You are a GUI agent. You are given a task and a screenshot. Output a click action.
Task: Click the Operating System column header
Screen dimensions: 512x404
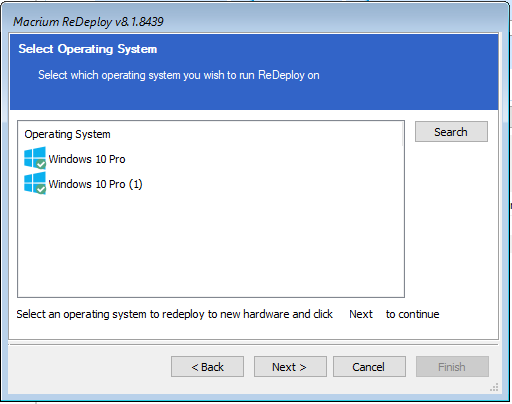(x=67, y=134)
